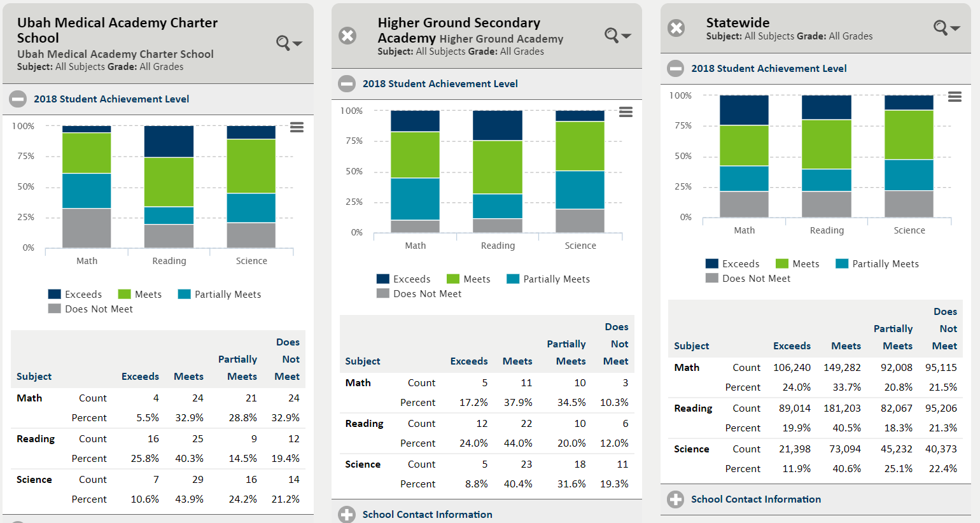Toggle Meets legend in Ubah chart
Screen dimensions: 980x523
click(140, 294)
